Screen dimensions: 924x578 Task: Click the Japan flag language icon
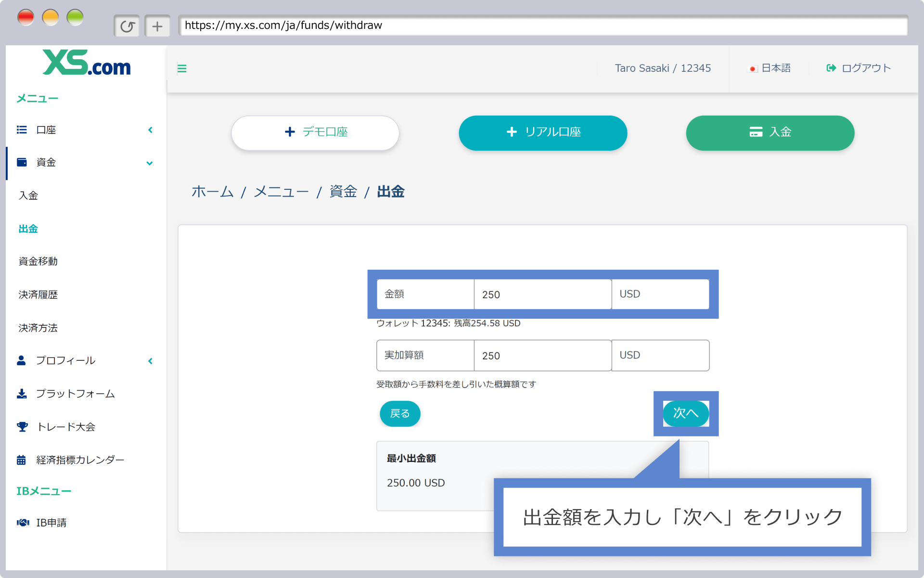(x=753, y=69)
